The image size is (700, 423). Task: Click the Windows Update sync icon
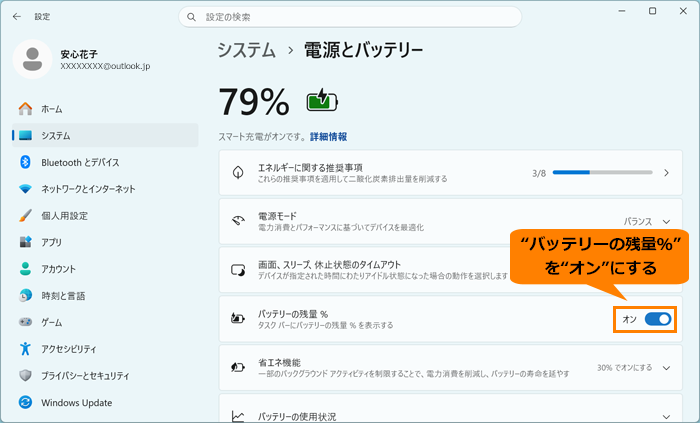coord(25,402)
